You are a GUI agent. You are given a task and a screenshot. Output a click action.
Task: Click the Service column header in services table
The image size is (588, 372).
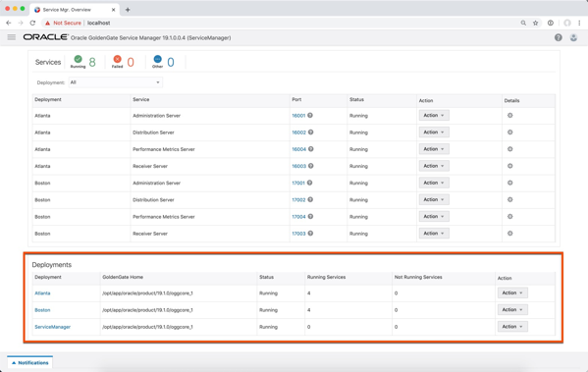[141, 99]
